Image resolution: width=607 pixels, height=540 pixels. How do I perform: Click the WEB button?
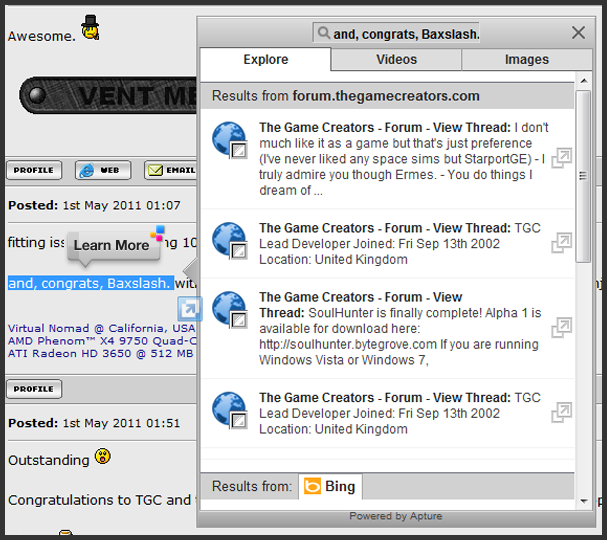(x=103, y=170)
